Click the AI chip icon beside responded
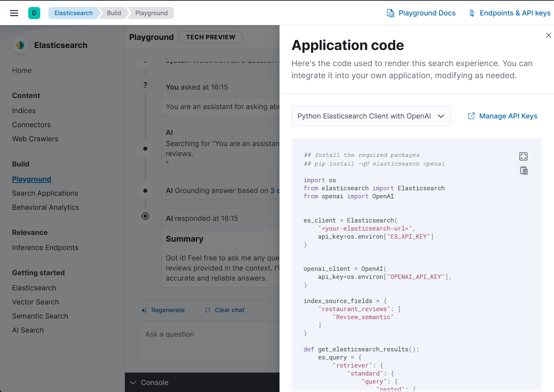Image resolution: width=554 pixels, height=392 pixels. [145, 216]
